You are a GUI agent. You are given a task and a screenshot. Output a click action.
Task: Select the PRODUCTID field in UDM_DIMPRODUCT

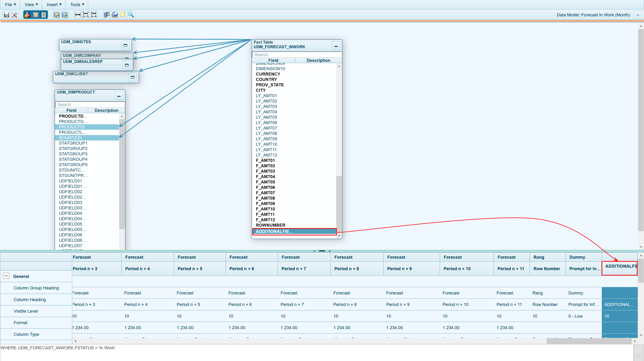86,127
